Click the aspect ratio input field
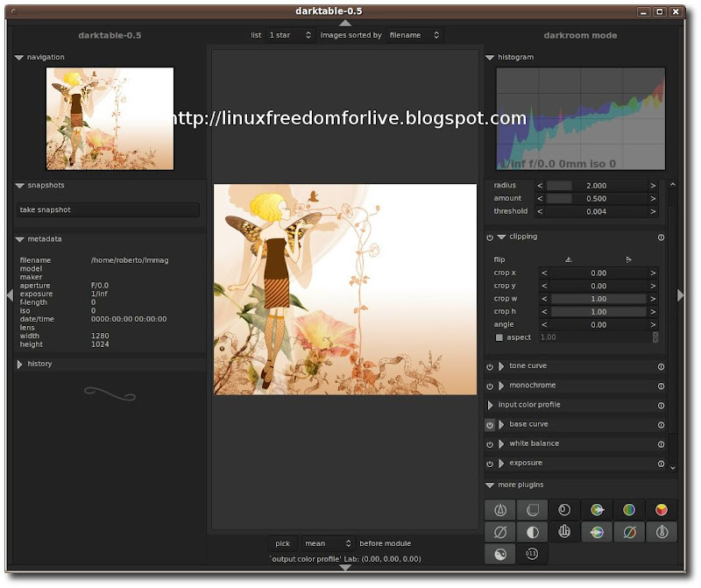Viewport: 701px width, 588px height. point(596,337)
